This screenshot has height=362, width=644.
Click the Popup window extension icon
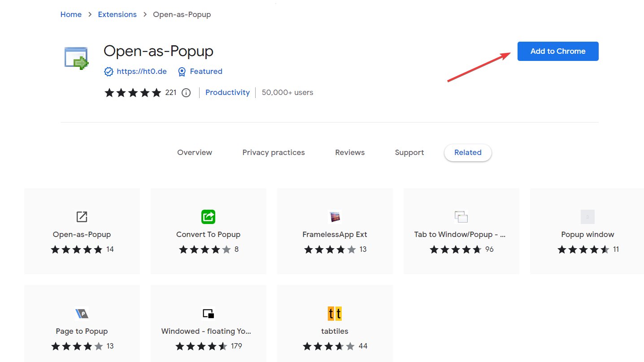587,216
